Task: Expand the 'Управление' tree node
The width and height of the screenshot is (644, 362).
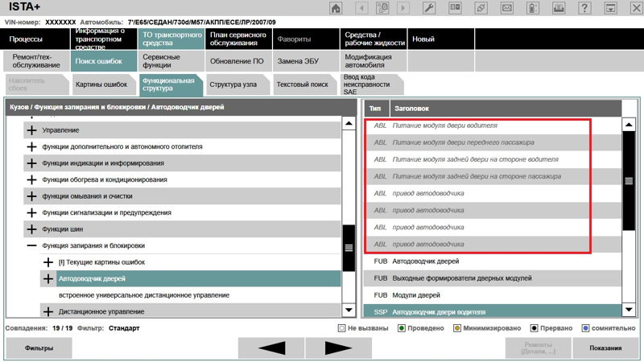Action: coord(32,130)
